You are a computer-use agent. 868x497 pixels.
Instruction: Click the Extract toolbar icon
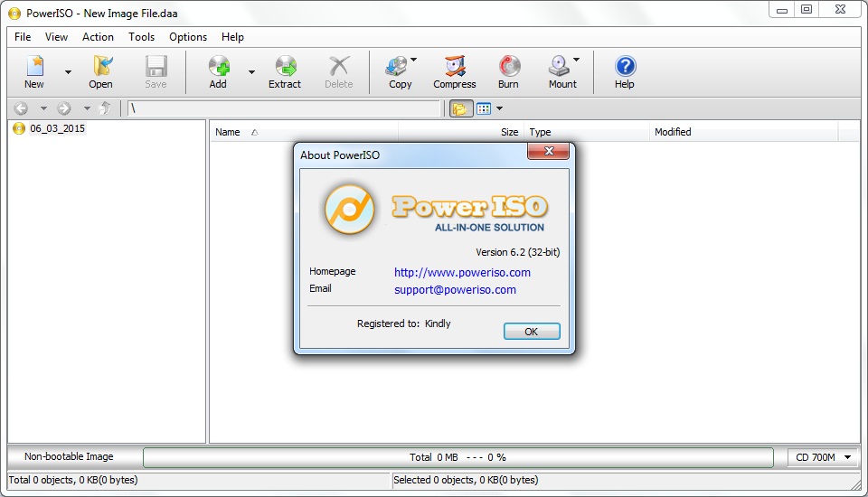(285, 70)
